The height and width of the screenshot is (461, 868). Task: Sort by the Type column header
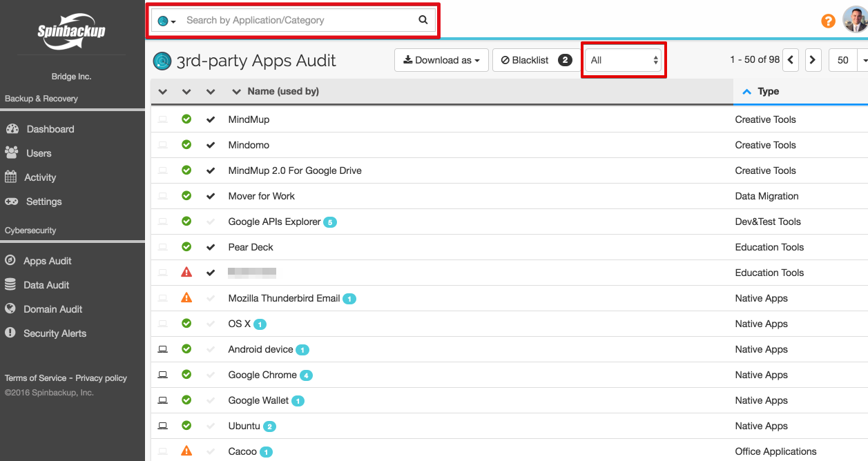point(769,91)
